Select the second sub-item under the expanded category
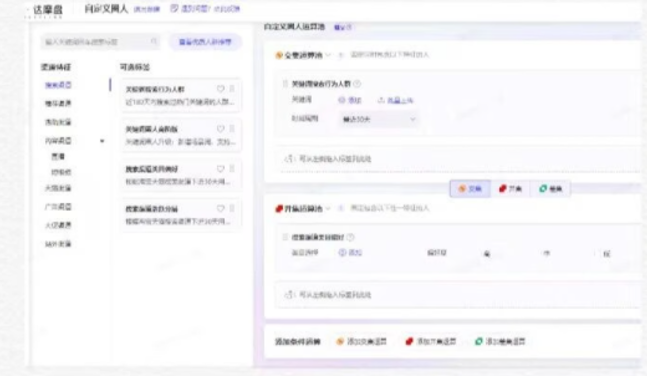Screen dimensions: 647x376 pos(61,172)
